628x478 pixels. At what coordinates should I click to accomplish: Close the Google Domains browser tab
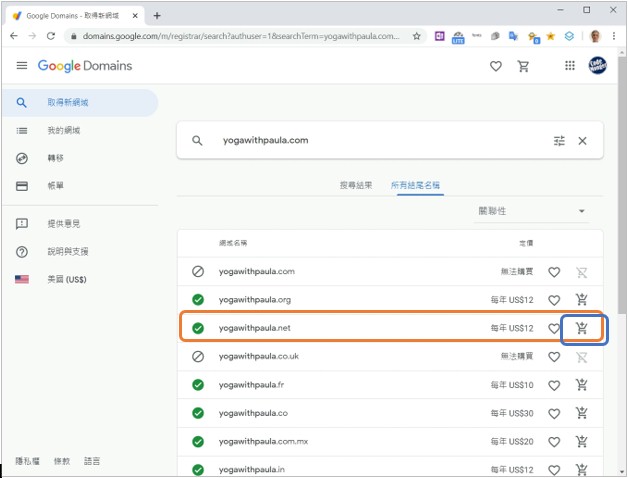(135, 16)
